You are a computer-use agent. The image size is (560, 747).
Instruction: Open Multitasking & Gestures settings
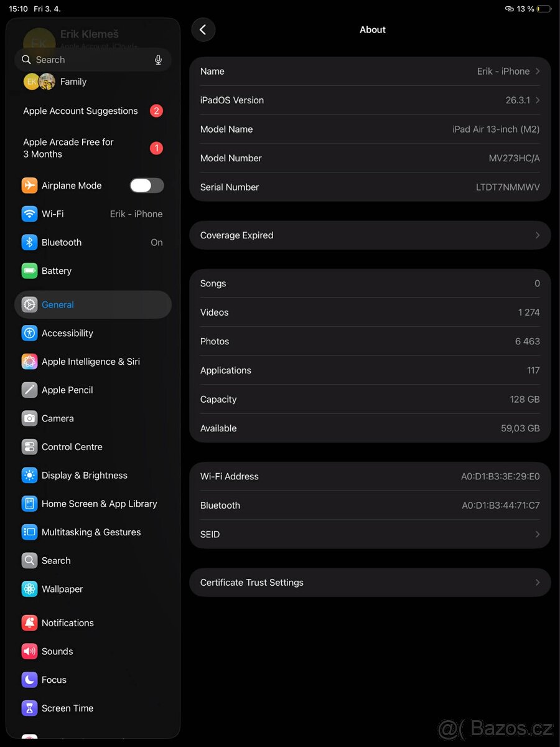[x=92, y=532]
